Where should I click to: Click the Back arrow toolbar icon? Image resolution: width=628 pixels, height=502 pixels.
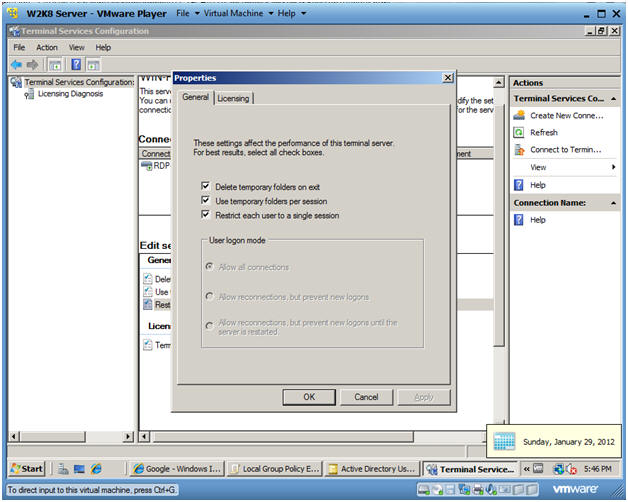tap(16, 64)
